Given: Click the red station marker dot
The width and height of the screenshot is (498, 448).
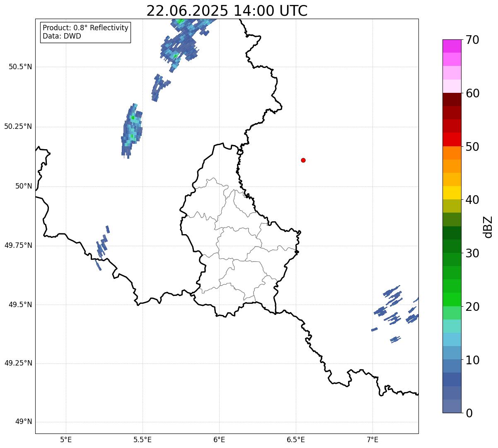Looking at the screenshot, I should (303, 160).
